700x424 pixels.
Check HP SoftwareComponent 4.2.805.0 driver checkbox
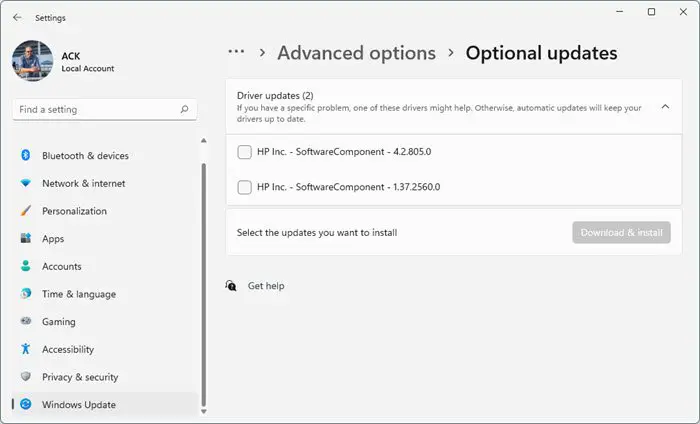[245, 152]
